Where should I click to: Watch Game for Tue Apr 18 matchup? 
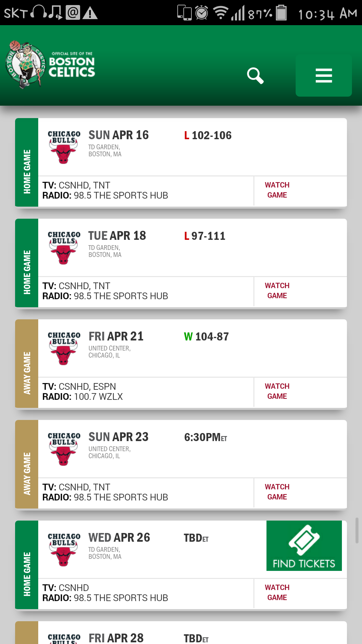(x=277, y=291)
